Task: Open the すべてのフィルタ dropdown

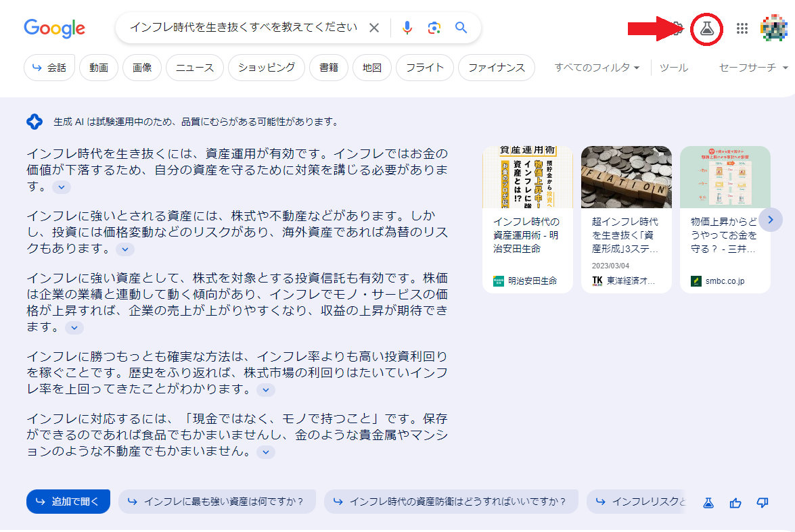Action: [595, 68]
